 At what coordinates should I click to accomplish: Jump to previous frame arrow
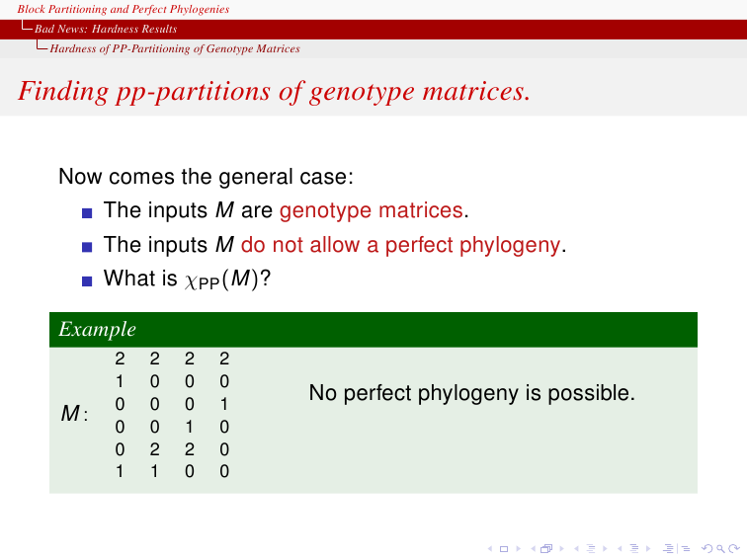pos(534,548)
